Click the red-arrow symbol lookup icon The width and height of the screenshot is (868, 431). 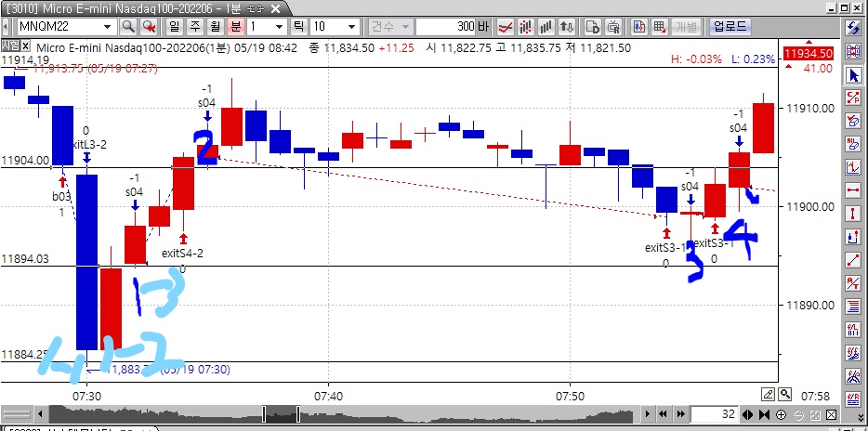click(x=148, y=26)
